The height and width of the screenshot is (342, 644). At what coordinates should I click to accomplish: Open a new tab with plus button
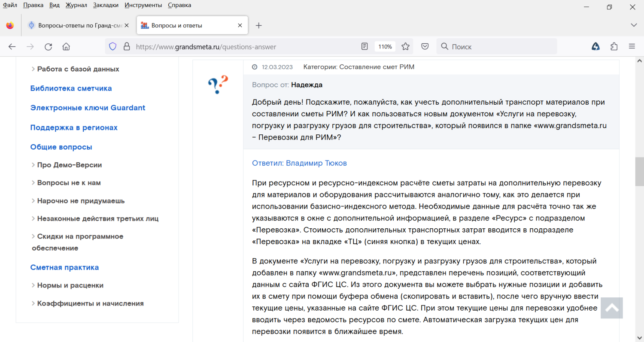[258, 25]
